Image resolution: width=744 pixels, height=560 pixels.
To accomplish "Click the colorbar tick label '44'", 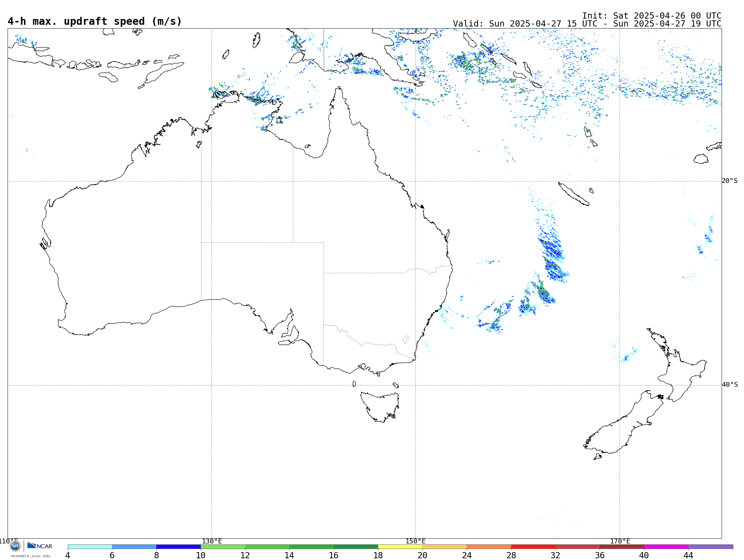I will 689,555.
